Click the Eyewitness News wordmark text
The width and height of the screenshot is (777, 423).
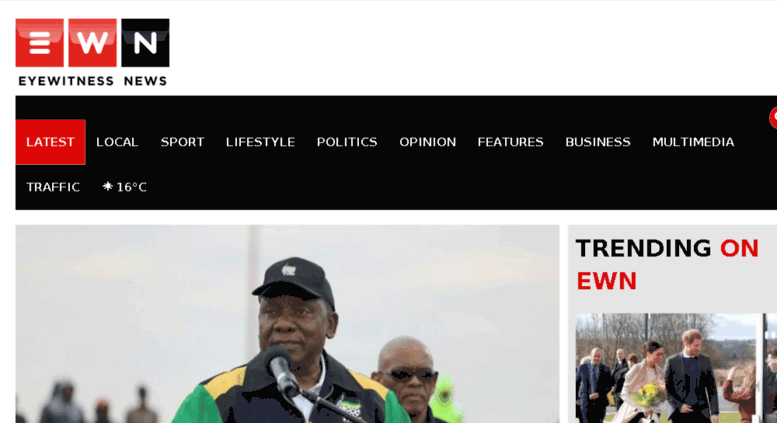coord(93,81)
